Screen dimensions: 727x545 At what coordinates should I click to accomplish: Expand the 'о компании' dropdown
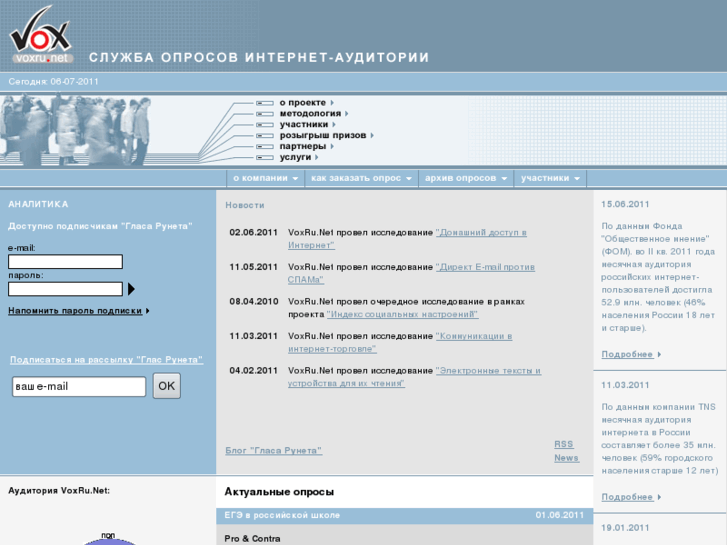(265, 178)
